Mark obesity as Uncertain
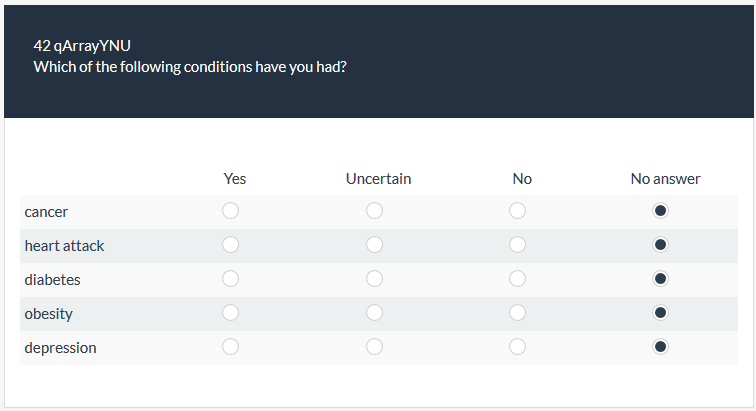The height and width of the screenshot is (411, 756). (x=375, y=313)
